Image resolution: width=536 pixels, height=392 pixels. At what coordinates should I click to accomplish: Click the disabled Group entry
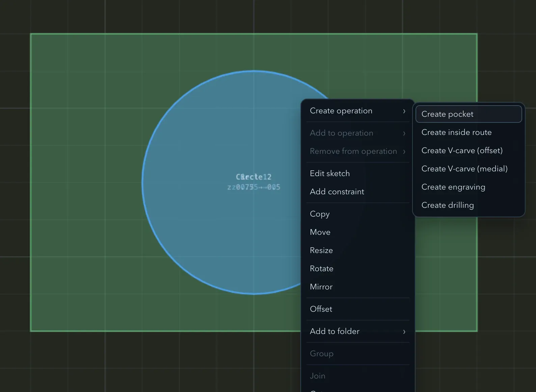click(358, 354)
